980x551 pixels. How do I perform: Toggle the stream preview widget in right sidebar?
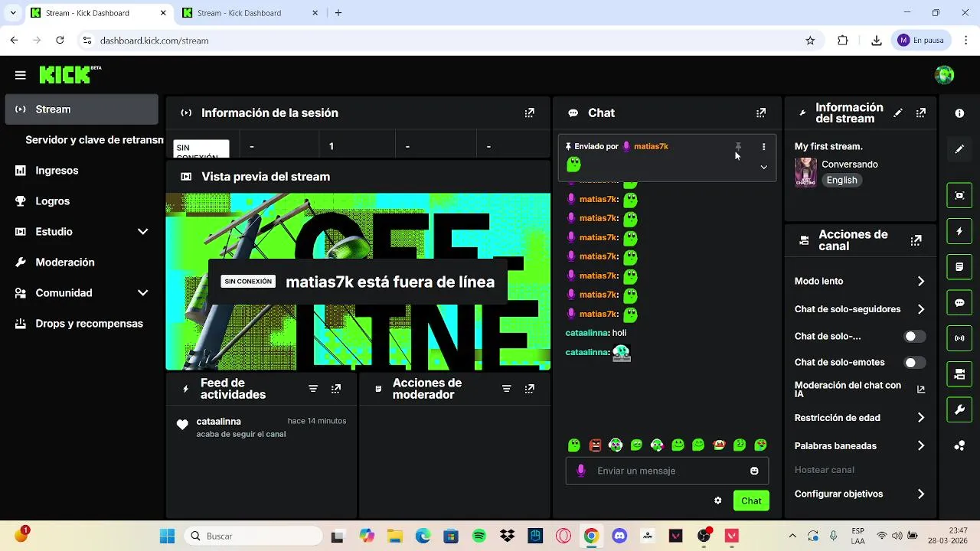point(959,195)
